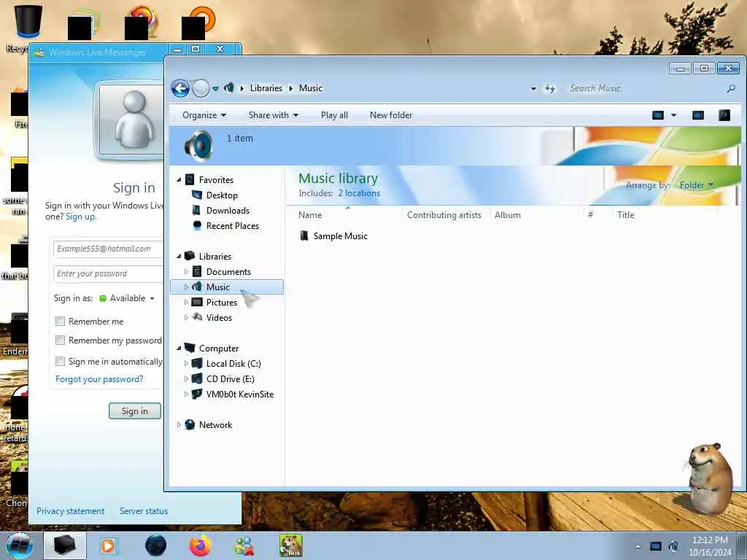Screen dimensions: 747x560
Task: Sort by Name column header
Action: 310,215
